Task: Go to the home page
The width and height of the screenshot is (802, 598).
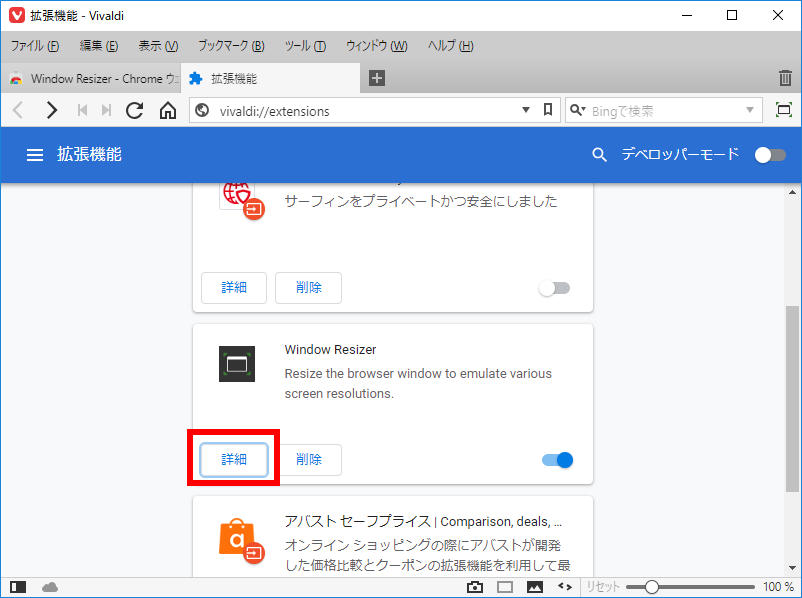Action: [x=168, y=110]
